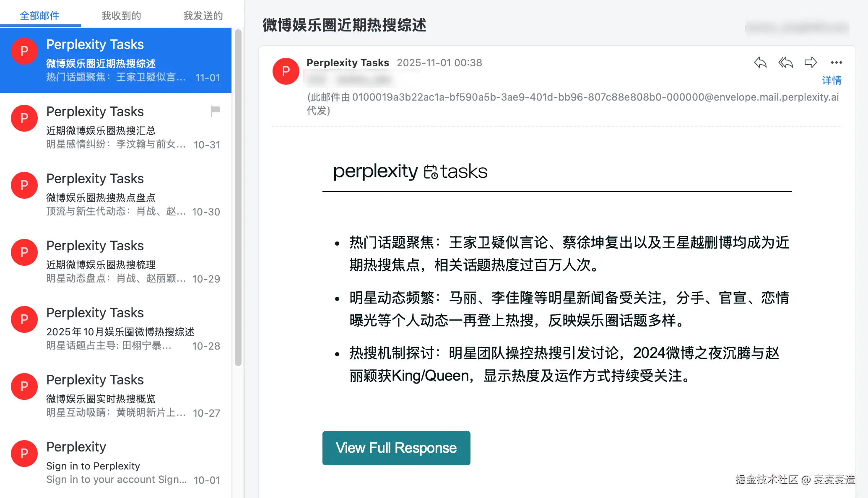Open the 2025年10月娱乐圈微博热搜综述 email

point(116,328)
